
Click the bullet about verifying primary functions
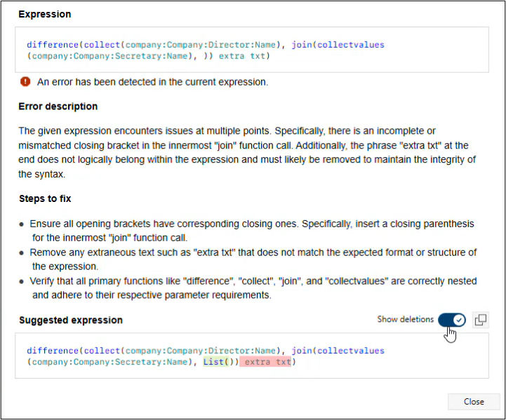point(253,281)
